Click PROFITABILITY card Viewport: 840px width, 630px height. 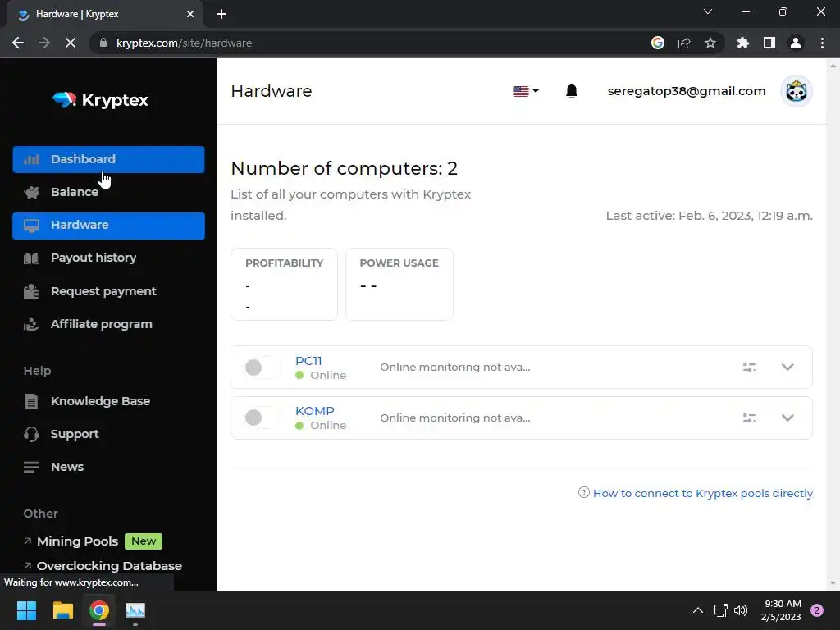click(x=284, y=285)
